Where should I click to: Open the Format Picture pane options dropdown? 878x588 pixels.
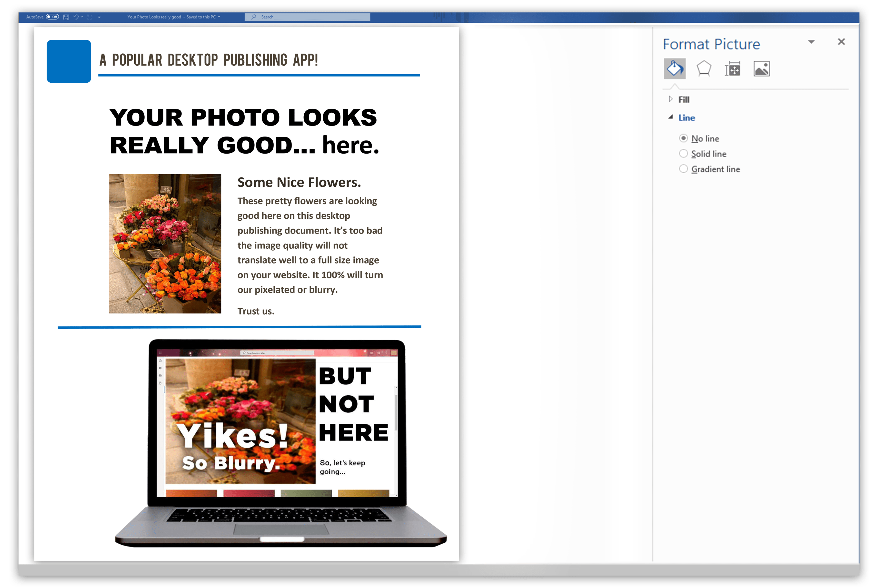coord(811,42)
